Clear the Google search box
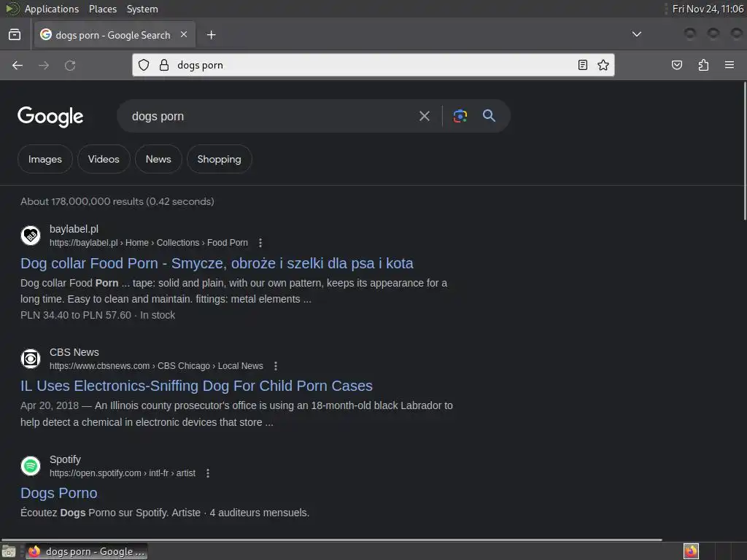The image size is (747, 560). click(x=424, y=116)
